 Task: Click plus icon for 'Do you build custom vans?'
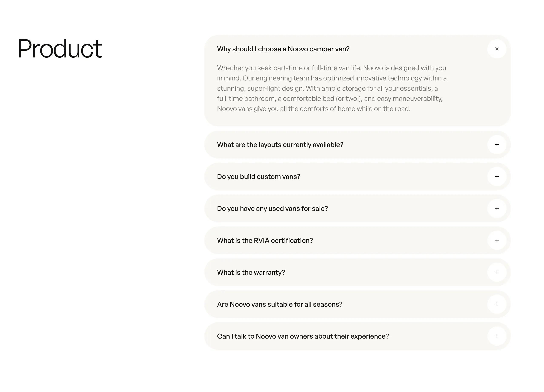point(497,177)
